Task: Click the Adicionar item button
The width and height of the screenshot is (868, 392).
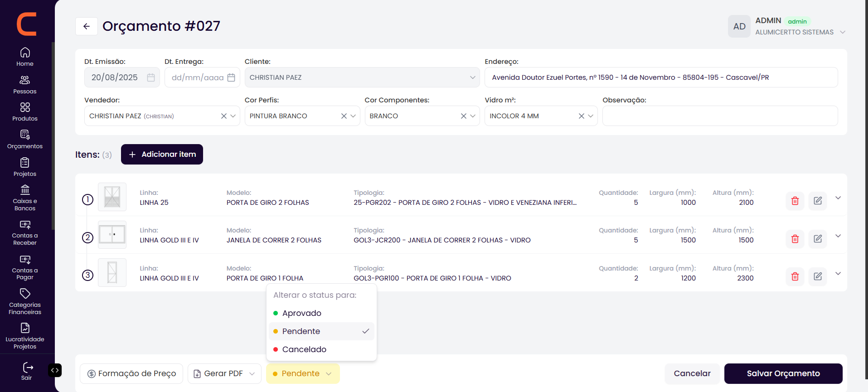Action: click(x=162, y=155)
